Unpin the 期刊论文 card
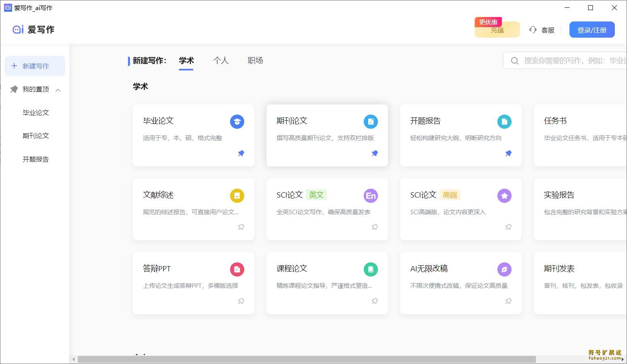 [375, 153]
